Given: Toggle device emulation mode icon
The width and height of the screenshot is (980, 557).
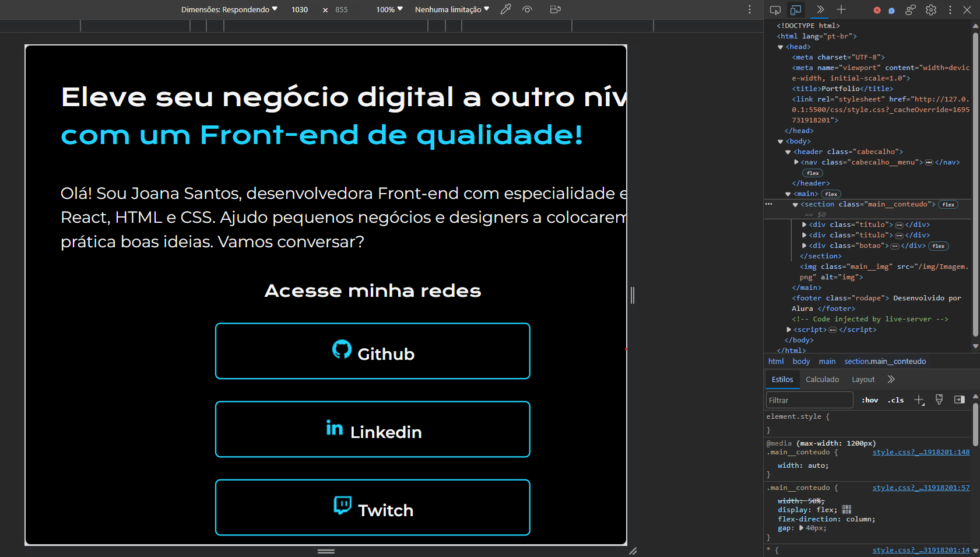Looking at the screenshot, I should pyautogui.click(x=796, y=10).
